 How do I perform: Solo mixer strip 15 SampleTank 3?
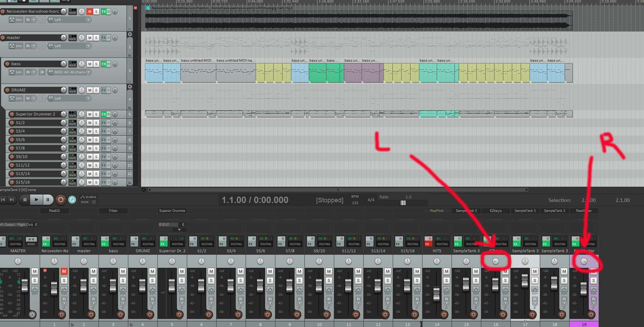point(476,281)
